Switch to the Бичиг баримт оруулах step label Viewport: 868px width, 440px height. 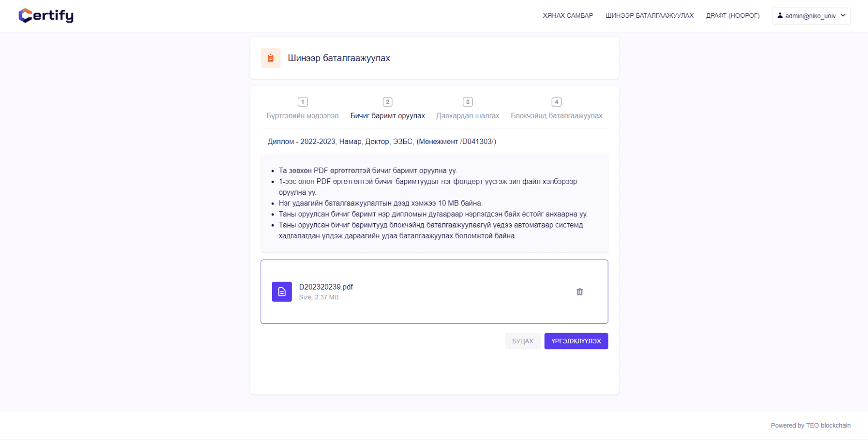[387, 115]
